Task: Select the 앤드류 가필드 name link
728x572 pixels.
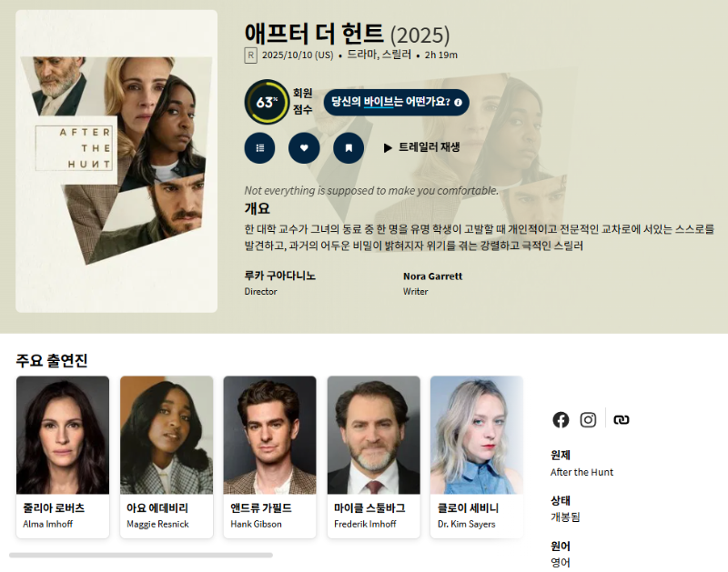Action: [x=261, y=508]
